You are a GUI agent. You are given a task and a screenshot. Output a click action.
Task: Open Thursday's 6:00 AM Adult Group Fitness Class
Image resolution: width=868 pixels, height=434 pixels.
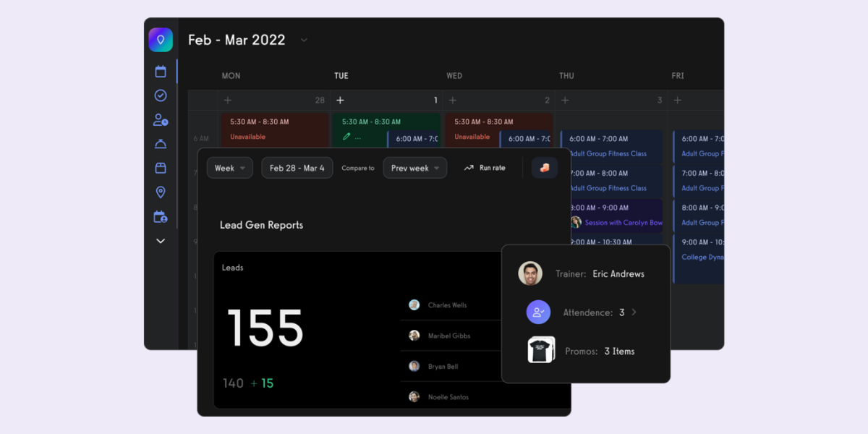click(x=611, y=146)
